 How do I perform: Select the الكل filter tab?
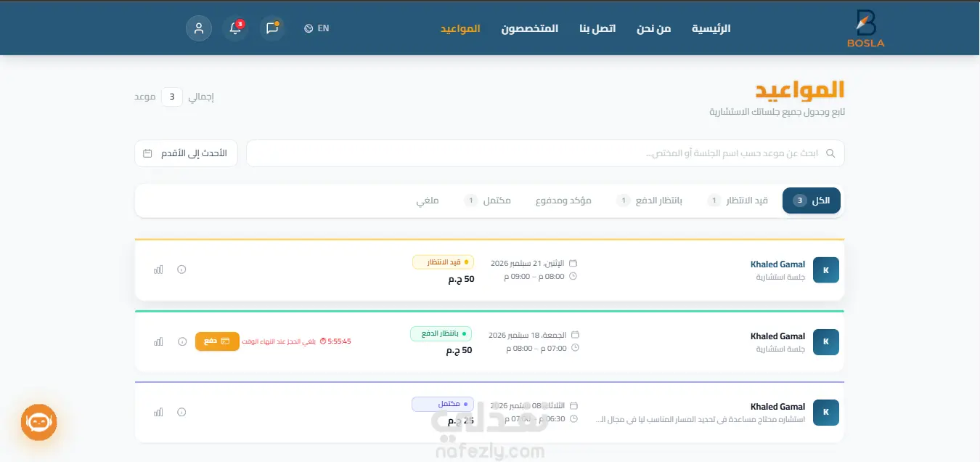tap(812, 200)
